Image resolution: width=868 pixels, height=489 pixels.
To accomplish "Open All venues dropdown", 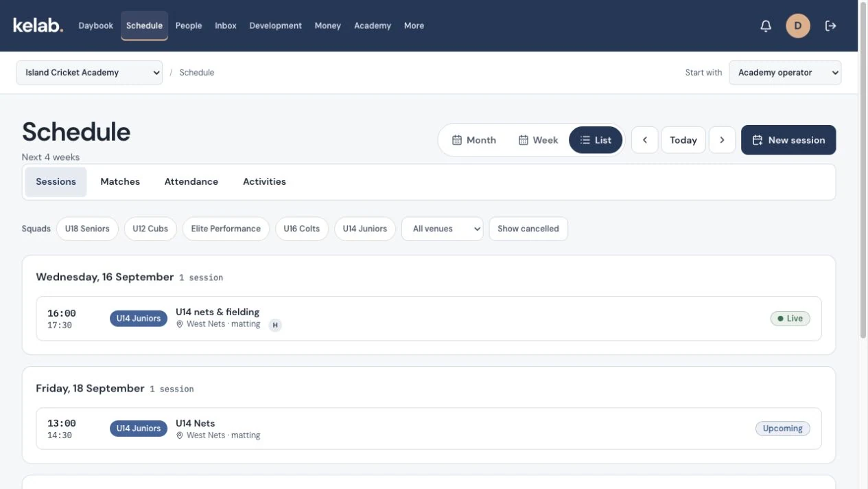I will coord(442,229).
